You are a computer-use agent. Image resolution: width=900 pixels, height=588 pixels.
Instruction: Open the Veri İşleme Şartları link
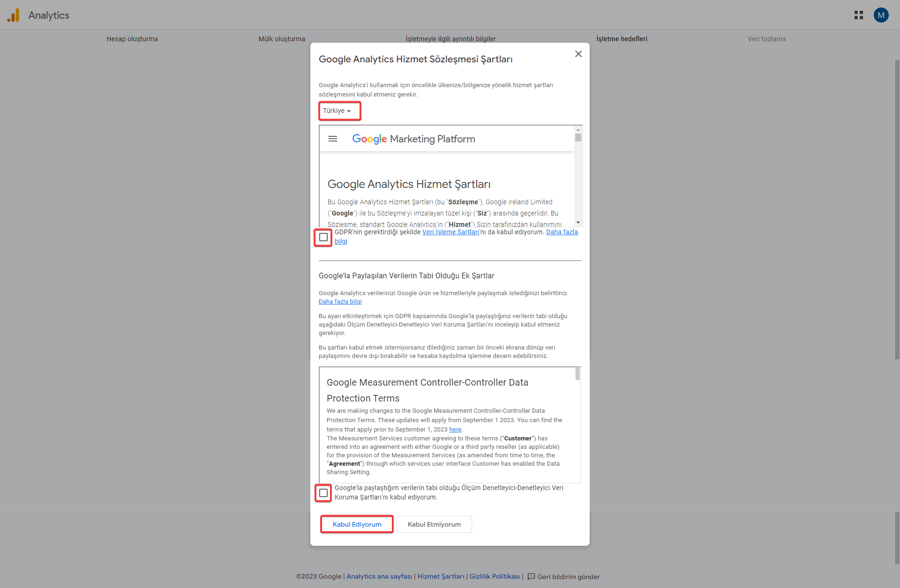coord(450,232)
